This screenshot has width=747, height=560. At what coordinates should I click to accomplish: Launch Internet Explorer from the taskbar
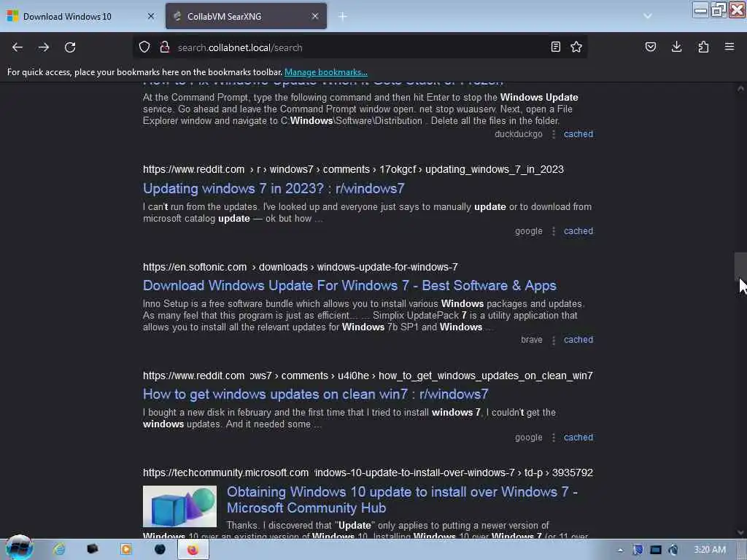(60, 549)
